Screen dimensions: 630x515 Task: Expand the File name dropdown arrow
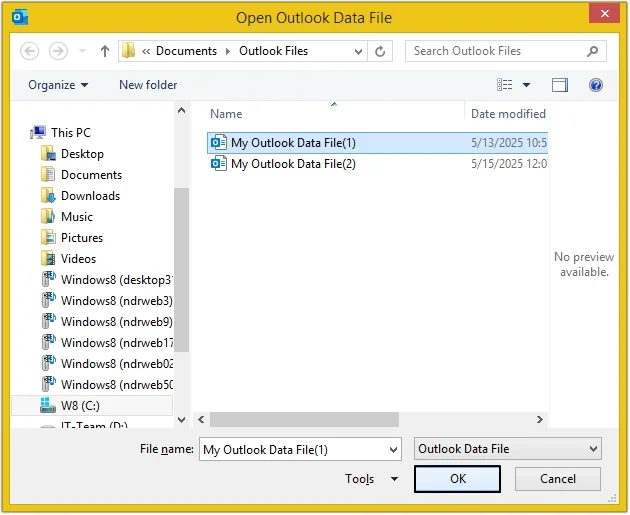pyautogui.click(x=394, y=450)
